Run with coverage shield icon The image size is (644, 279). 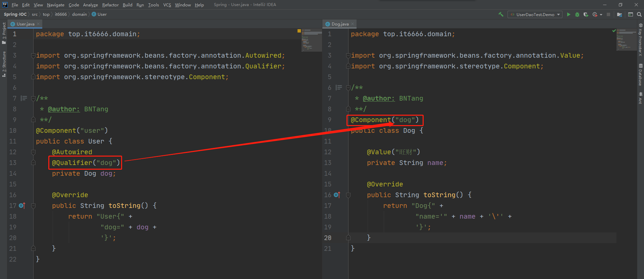tap(586, 14)
